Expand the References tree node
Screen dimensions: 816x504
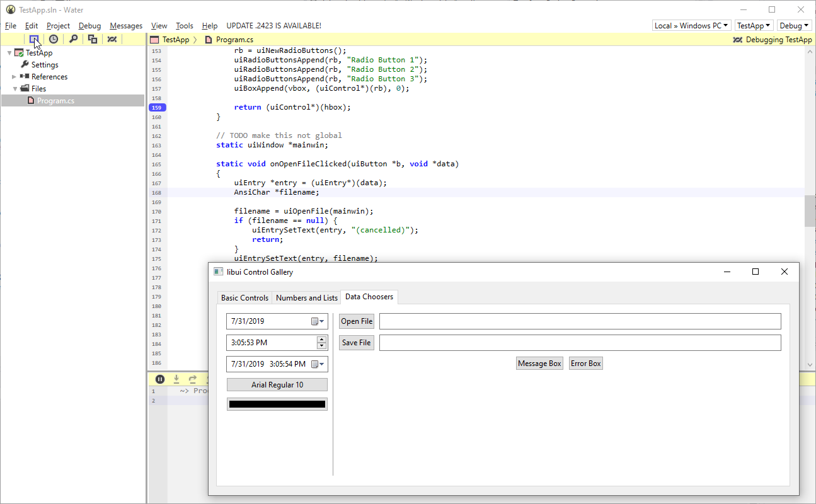(14, 77)
